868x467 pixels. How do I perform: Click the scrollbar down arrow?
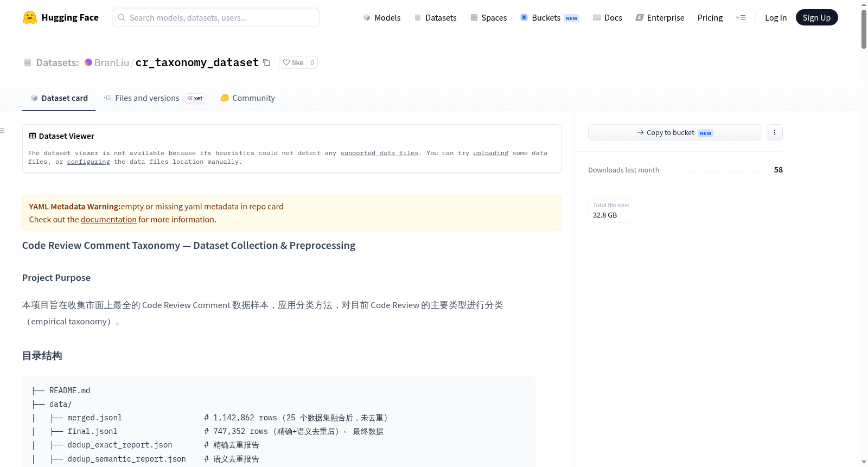point(864,462)
